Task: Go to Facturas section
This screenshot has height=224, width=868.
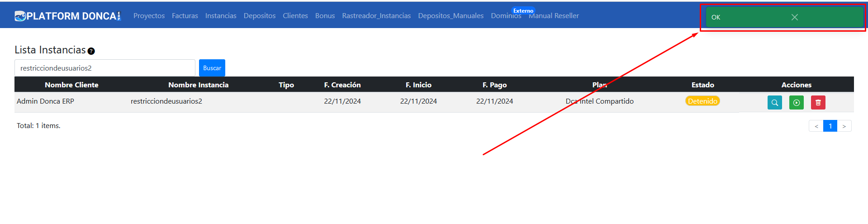Action: click(185, 16)
